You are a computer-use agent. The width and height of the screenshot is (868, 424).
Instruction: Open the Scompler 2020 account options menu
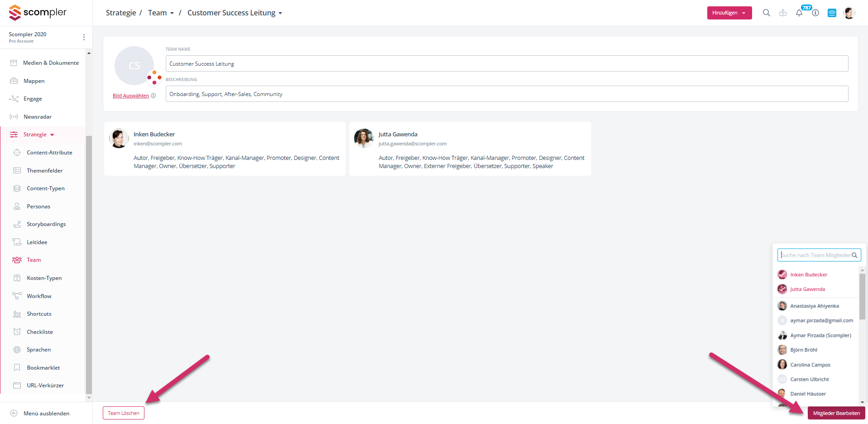84,37
